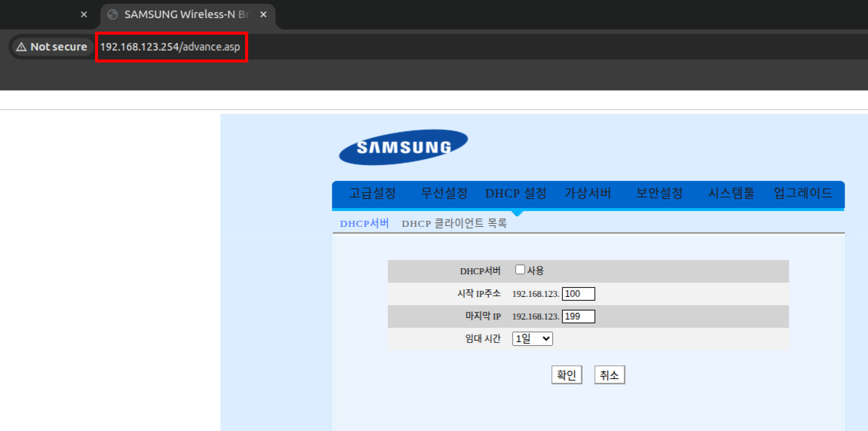
Task: Open the 고급설정 menu
Action: (x=372, y=193)
